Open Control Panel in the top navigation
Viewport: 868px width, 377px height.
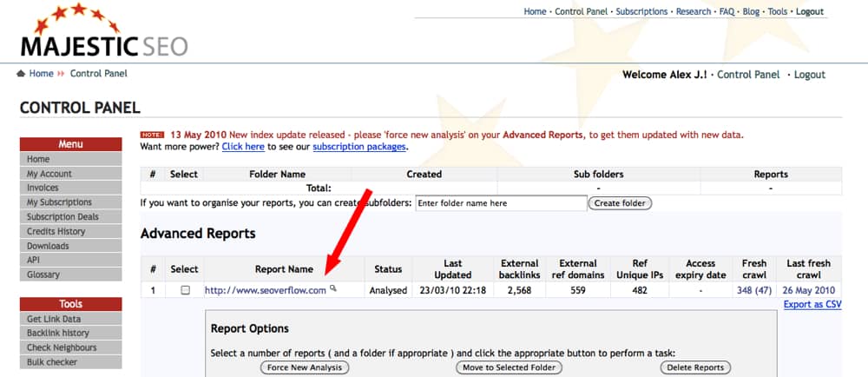coord(581,11)
